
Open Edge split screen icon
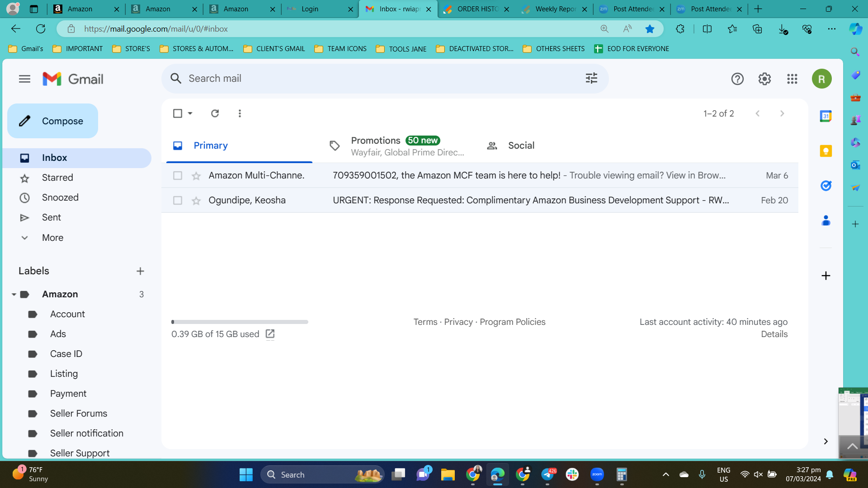pyautogui.click(x=707, y=29)
